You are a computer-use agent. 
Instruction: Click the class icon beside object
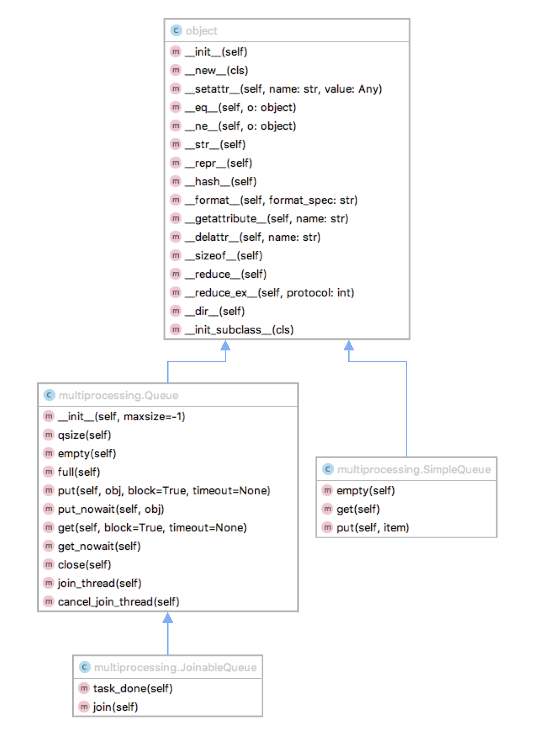point(176,30)
